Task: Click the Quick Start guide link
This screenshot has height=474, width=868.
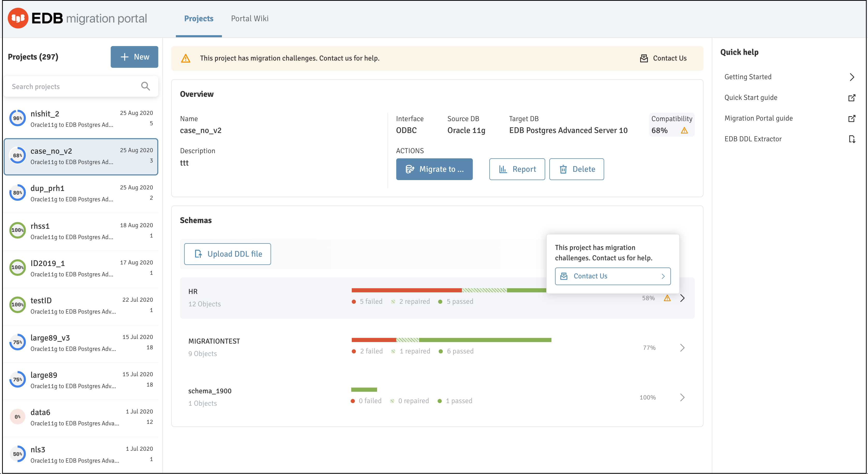Action: pos(751,98)
